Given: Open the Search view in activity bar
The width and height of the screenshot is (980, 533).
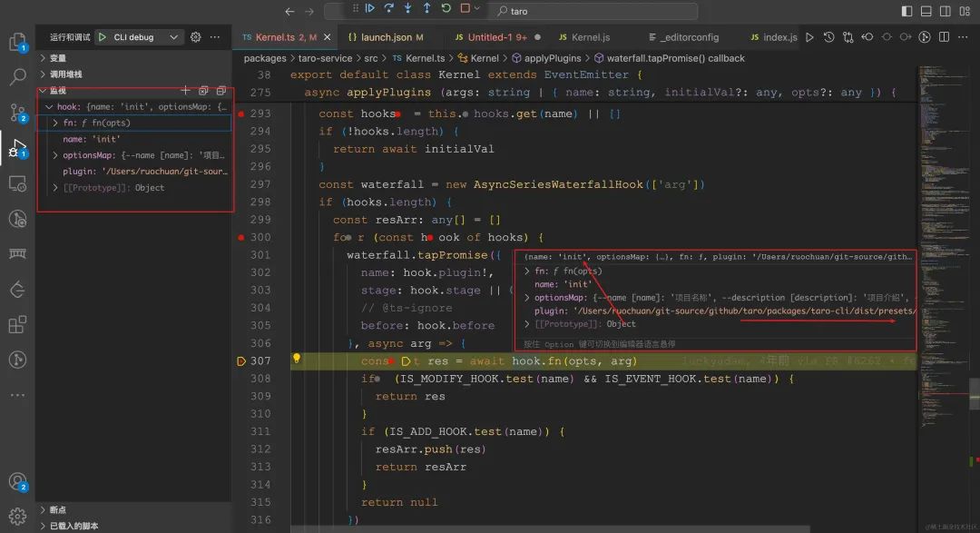Looking at the screenshot, I should 17,77.
